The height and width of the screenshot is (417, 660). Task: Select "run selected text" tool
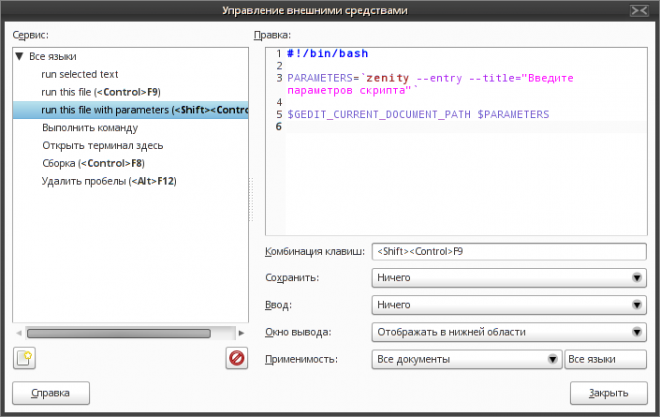tap(80, 74)
